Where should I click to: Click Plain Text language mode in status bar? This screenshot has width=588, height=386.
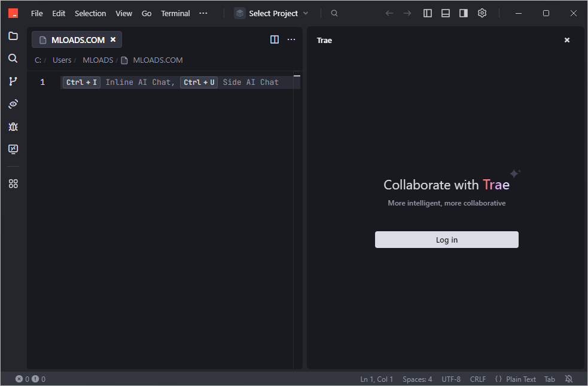pyautogui.click(x=520, y=379)
